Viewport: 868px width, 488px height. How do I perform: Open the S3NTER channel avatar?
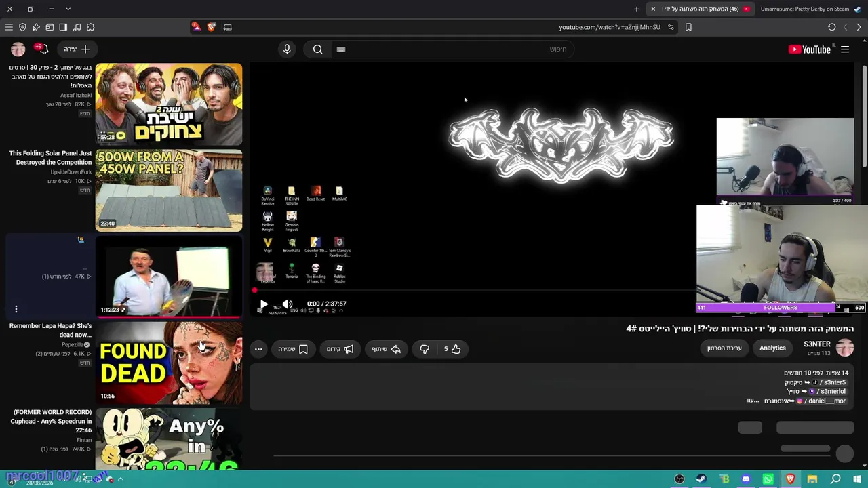tap(845, 348)
